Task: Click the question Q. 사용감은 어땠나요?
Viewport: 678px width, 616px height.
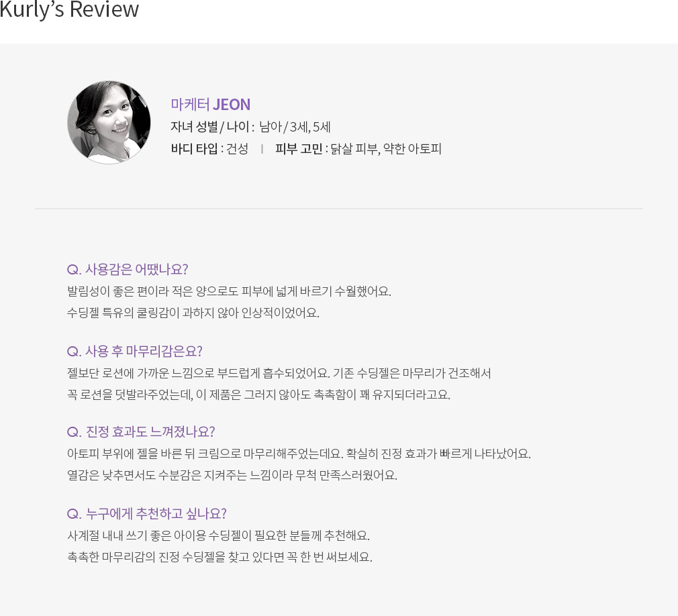Action: coord(128,269)
